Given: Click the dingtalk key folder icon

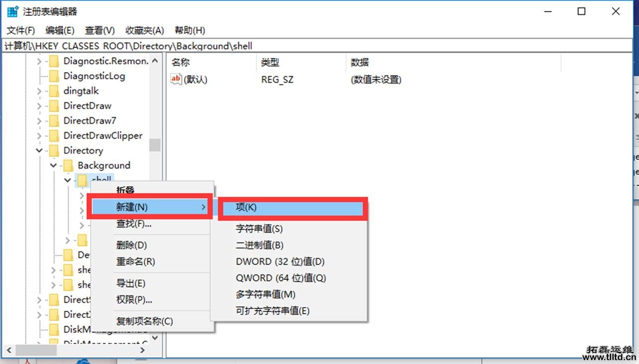Looking at the screenshot, I should [54, 91].
